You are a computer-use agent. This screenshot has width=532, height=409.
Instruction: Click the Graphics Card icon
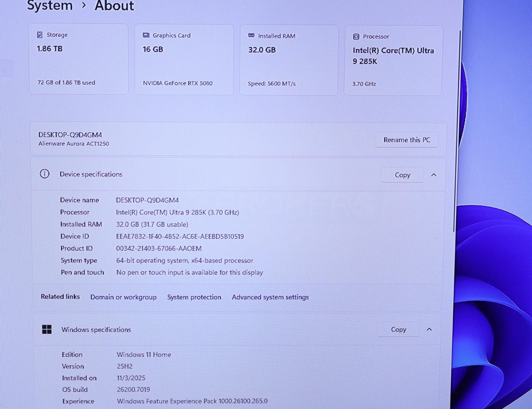(146, 35)
